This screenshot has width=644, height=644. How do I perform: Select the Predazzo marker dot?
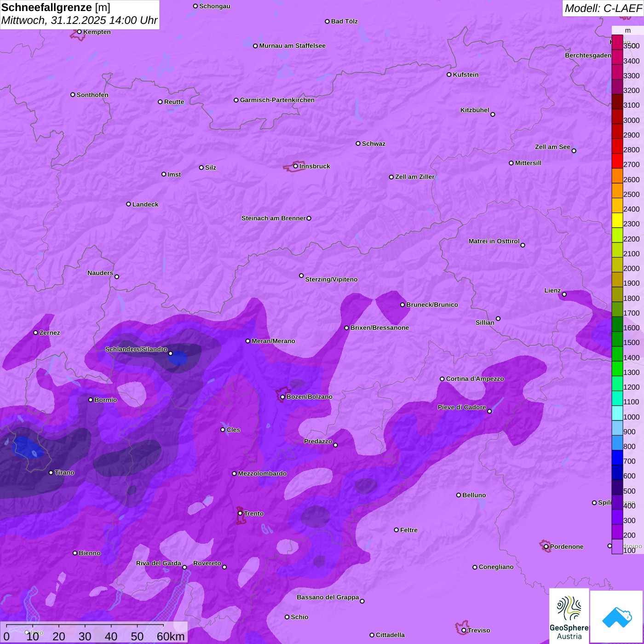[x=335, y=445]
